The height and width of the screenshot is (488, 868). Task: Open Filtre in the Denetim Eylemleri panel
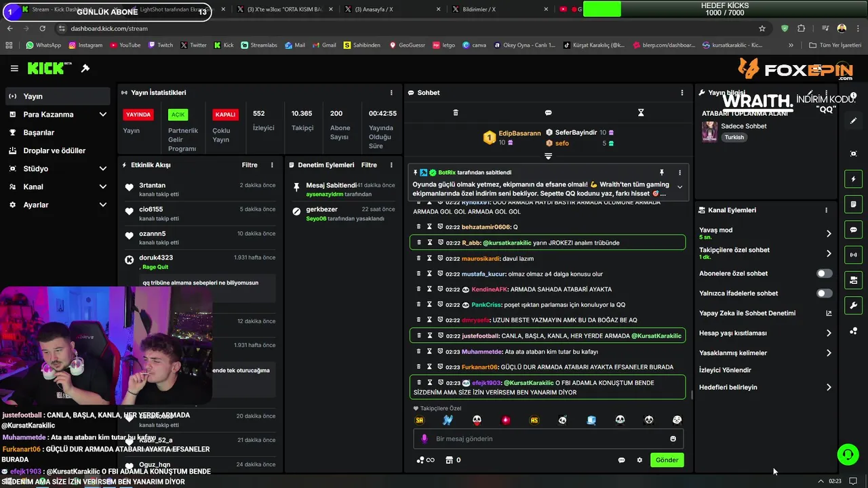click(x=369, y=165)
